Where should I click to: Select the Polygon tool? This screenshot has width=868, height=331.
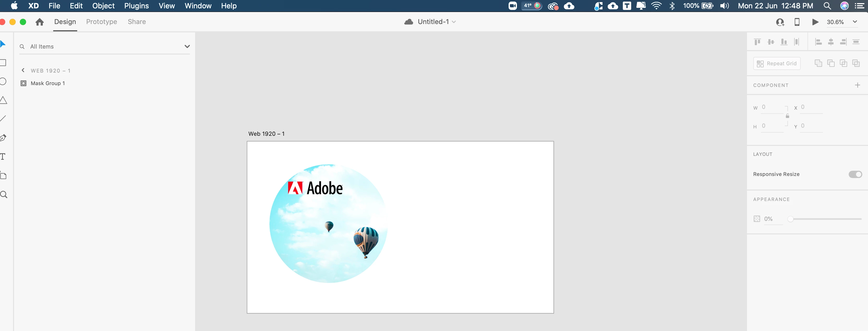point(3,100)
